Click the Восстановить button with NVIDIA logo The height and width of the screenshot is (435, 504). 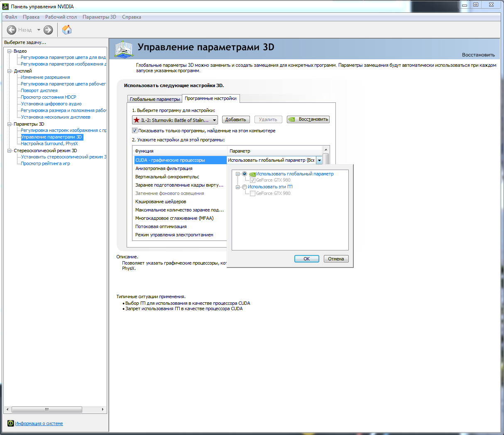(308, 119)
